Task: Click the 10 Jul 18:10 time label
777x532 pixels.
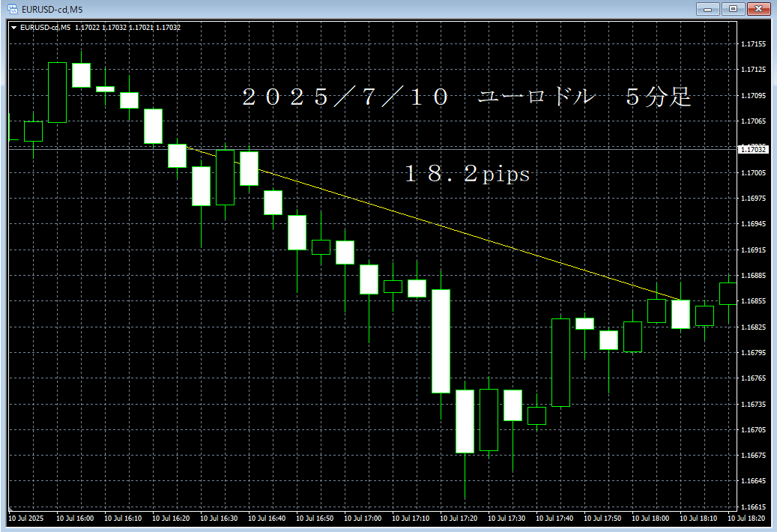Action: coord(698,518)
